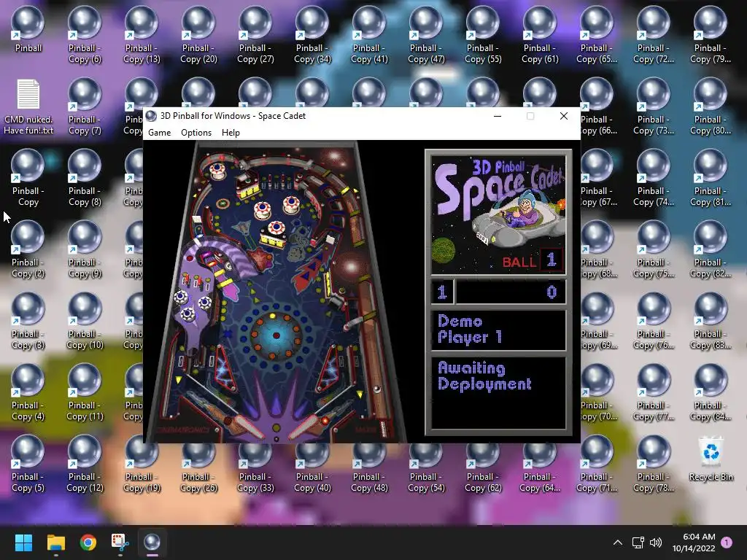Select the Pinball - Copy (13) shortcut
Viewport: 747px width, 560px height.
pos(142,35)
